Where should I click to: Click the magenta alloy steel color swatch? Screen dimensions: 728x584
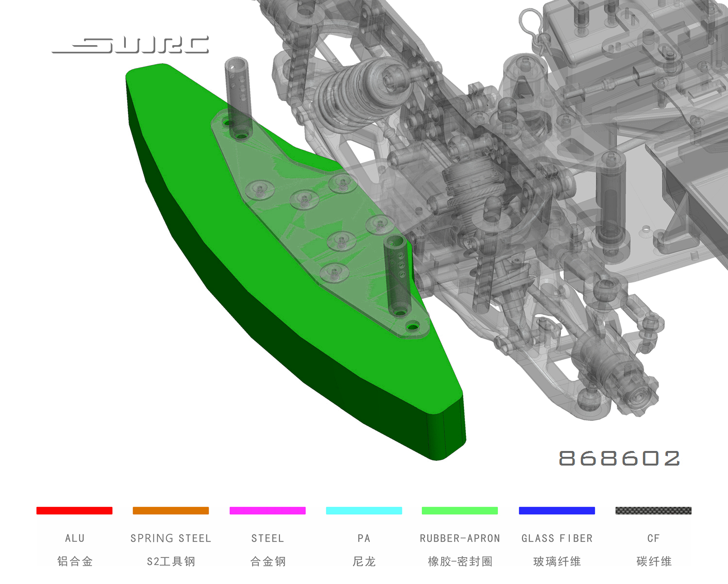tap(267, 510)
